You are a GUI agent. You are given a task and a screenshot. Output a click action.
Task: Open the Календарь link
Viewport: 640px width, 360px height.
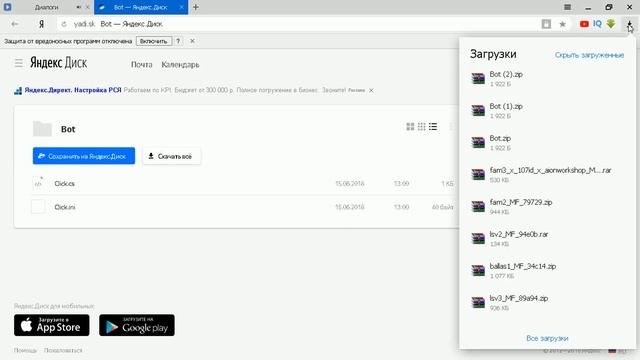[x=180, y=64]
